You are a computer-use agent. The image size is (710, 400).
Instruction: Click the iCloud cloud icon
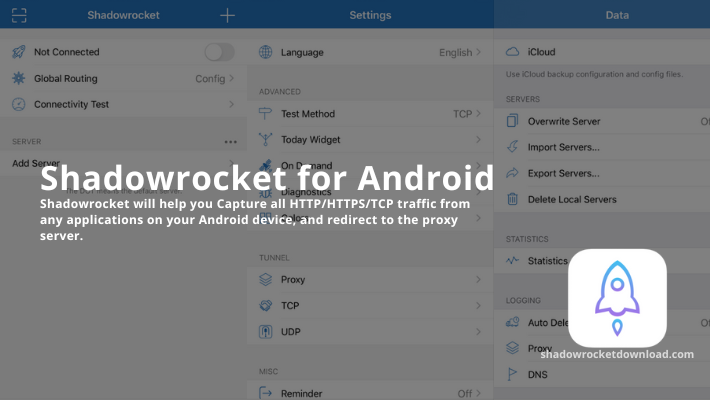[512, 52]
